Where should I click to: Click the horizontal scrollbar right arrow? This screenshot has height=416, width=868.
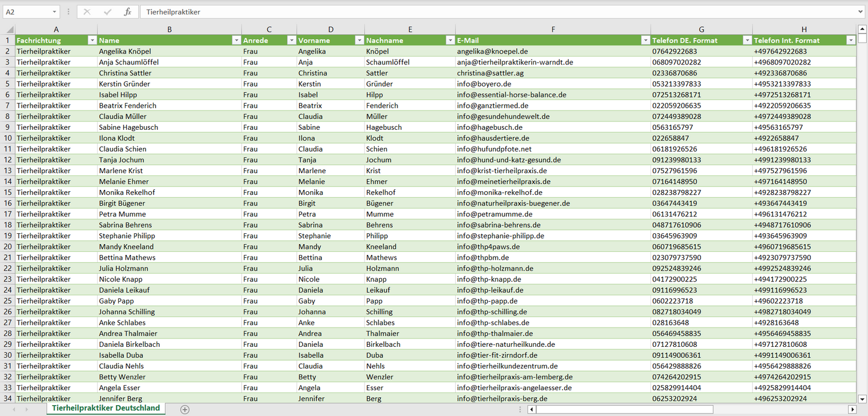[852, 409]
